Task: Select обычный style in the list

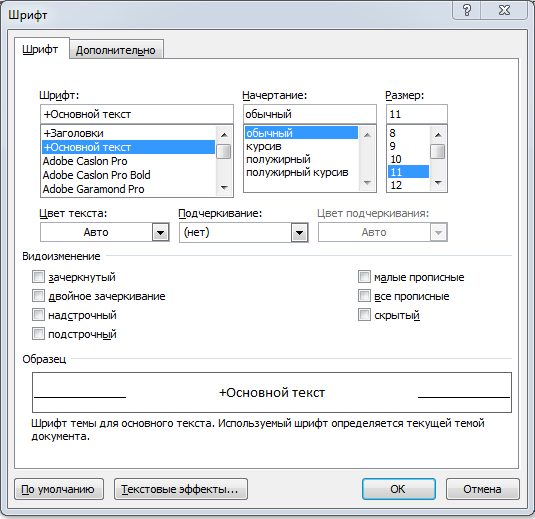Action: tap(301, 133)
